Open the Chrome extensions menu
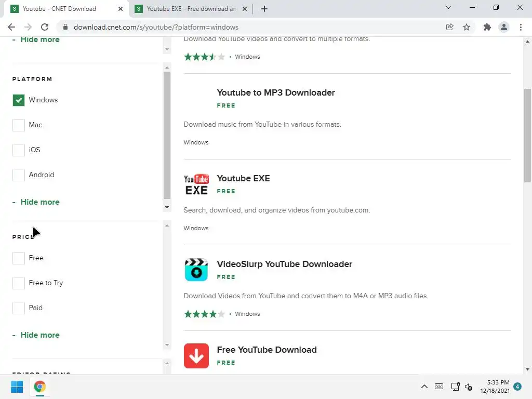The width and height of the screenshot is (532, 399). click(x=487, y=27)
